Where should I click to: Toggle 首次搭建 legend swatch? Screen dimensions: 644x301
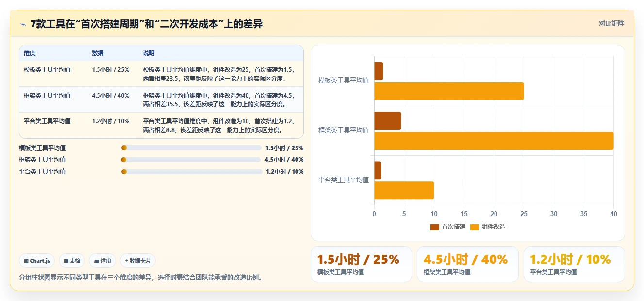point(435,227)
